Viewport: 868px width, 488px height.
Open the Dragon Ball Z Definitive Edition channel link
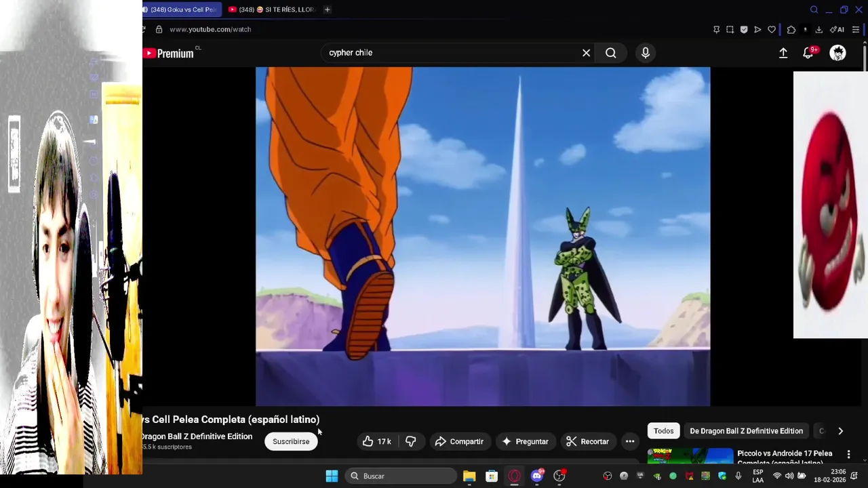pyautogui.click(x=197, y=436)
